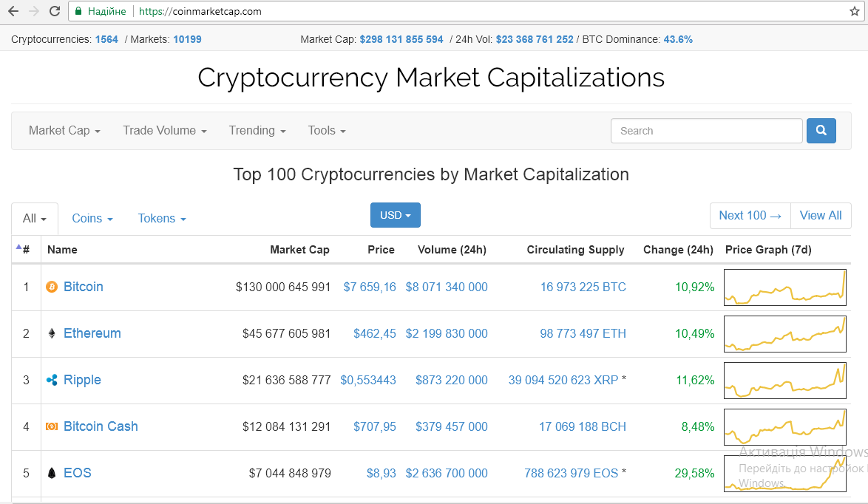Image resolution: width=868 pixels, height=504 pixels.
Task: Click Ripple volume $873 220 000
Action: pyautogui.click(x=452, y=380)
